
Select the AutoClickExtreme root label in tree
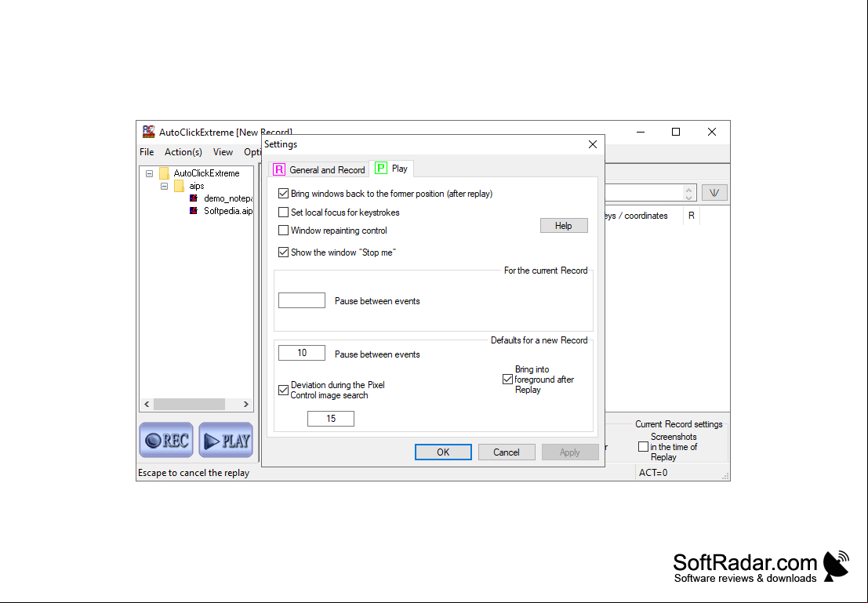(x=206, y=173)
